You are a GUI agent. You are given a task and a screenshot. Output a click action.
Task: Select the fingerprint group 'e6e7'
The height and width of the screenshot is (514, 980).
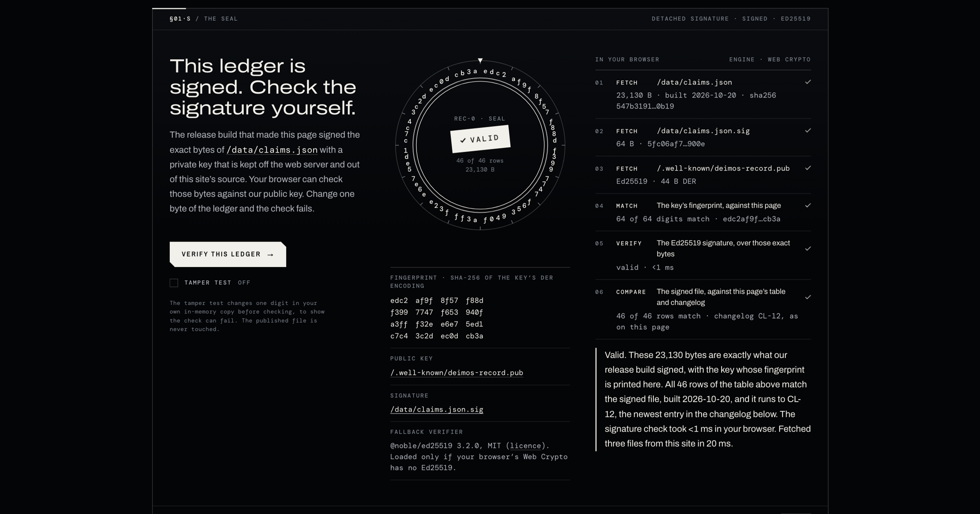(x=449, y=324)
